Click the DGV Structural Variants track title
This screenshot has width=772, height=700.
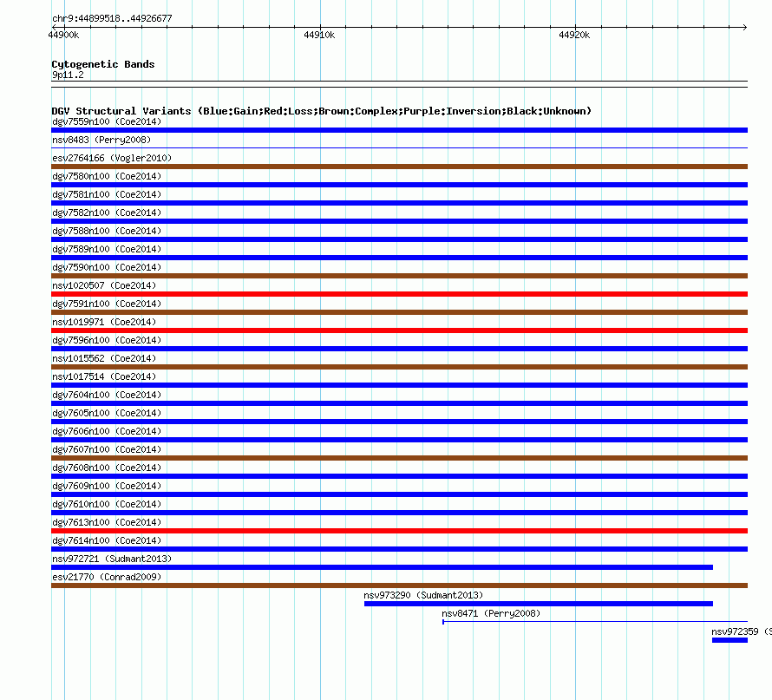point(322,111)
